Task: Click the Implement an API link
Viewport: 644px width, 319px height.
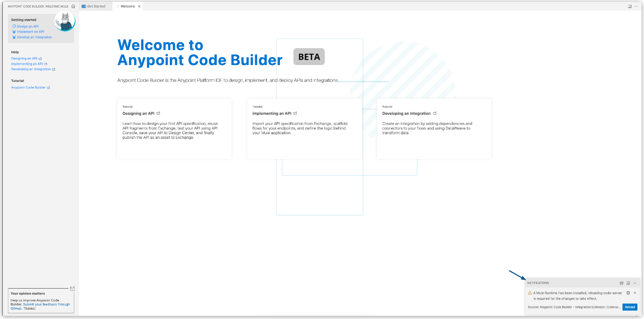Action: tap(30, 32)
